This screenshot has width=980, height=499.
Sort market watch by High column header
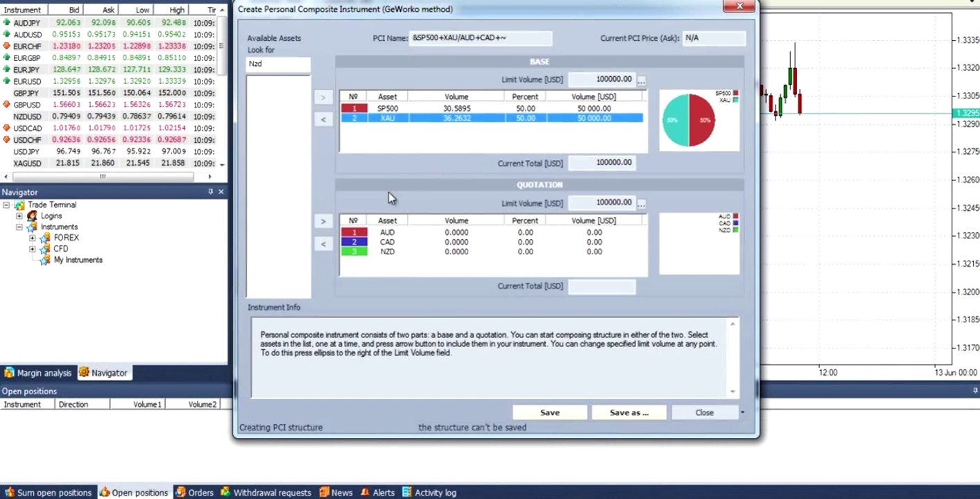[170, 10]
